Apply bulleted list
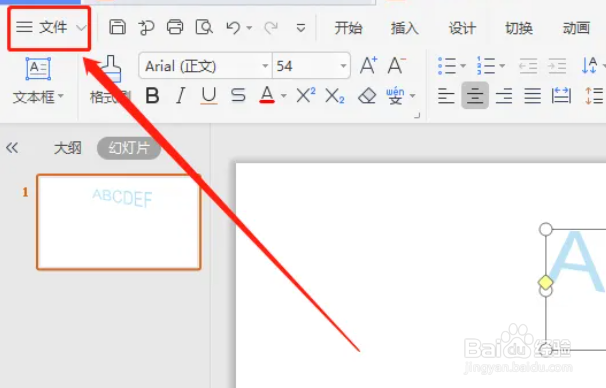Screen dimensions: 606x388 [447, 66]
